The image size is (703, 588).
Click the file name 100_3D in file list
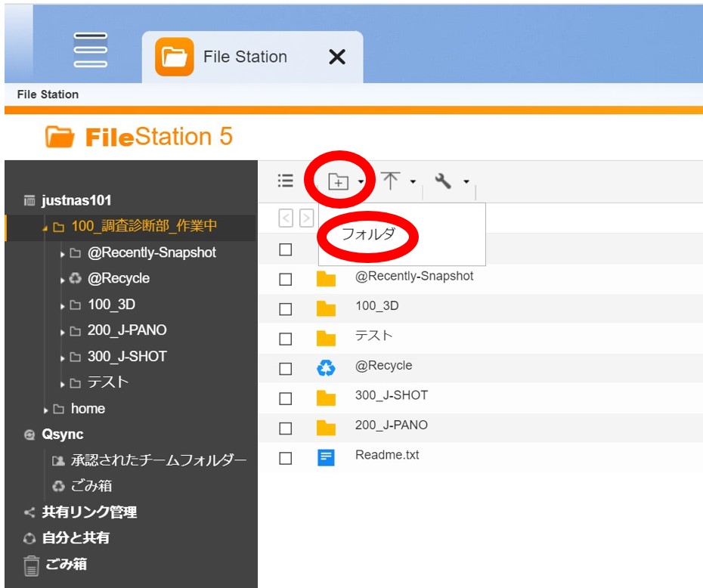coord(377,306)
